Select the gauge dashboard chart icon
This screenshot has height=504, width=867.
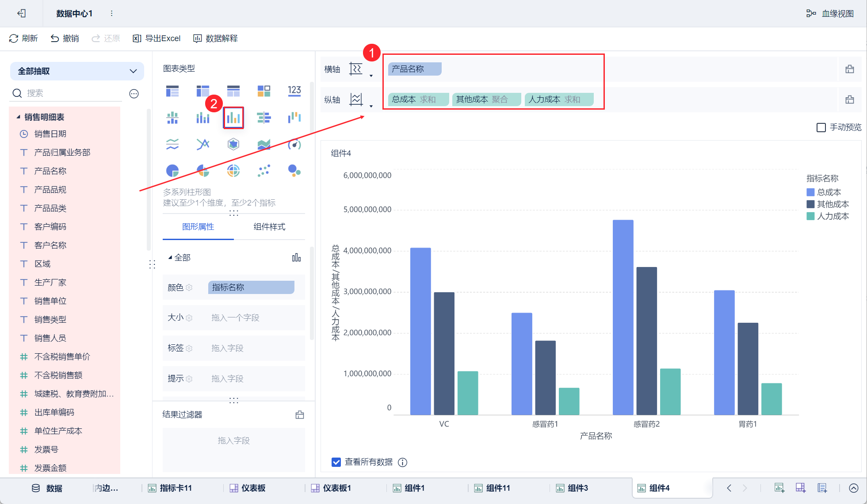click(294, 144)
